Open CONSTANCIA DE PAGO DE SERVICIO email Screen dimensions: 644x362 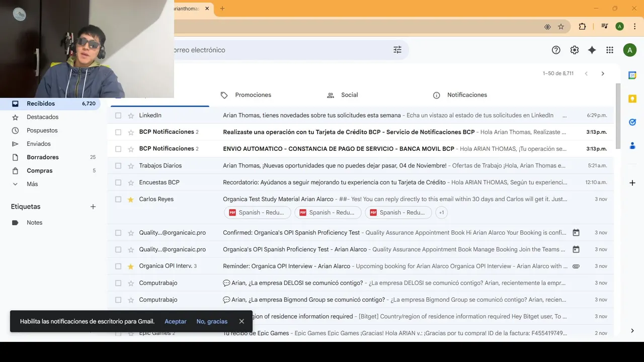coord(360,149)
